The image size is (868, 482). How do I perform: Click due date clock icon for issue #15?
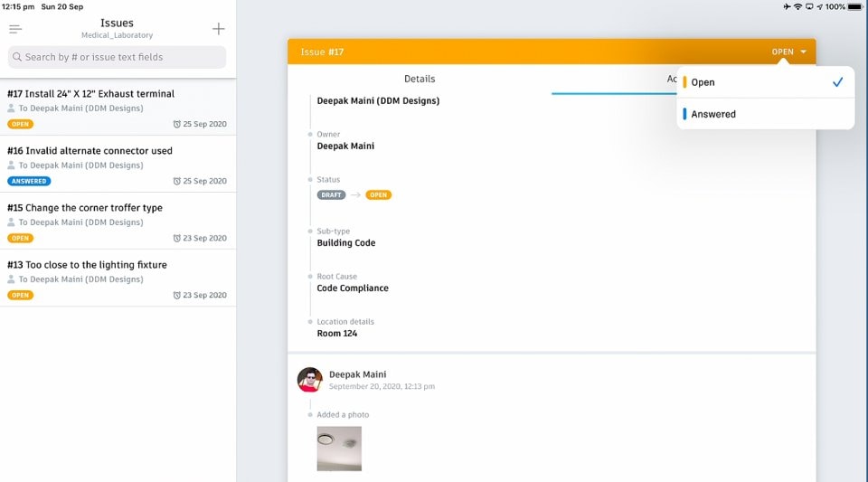[177, 238]
